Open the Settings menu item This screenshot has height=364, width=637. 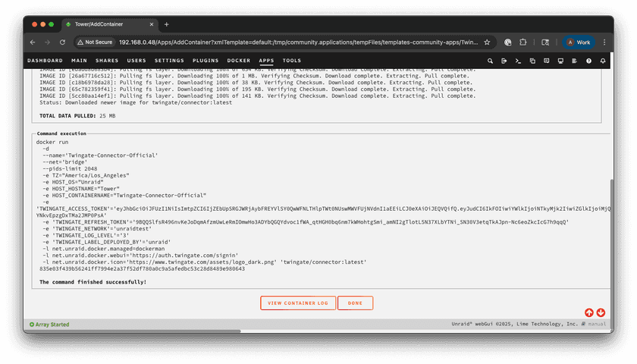169,61
